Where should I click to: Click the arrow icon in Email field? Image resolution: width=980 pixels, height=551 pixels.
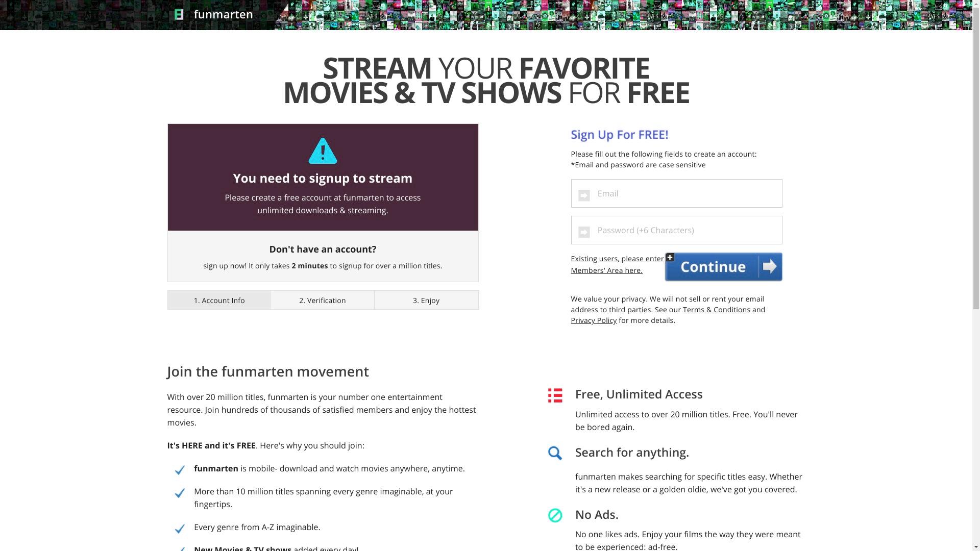coord(584,195)
